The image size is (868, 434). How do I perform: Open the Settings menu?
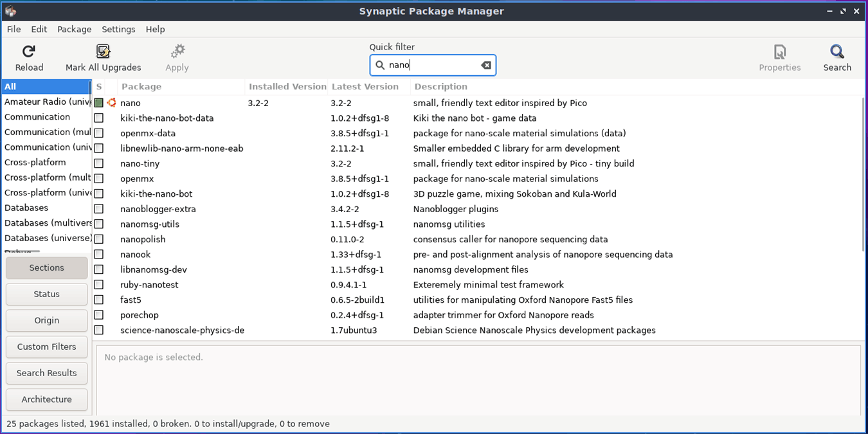(x=118, y=29)
